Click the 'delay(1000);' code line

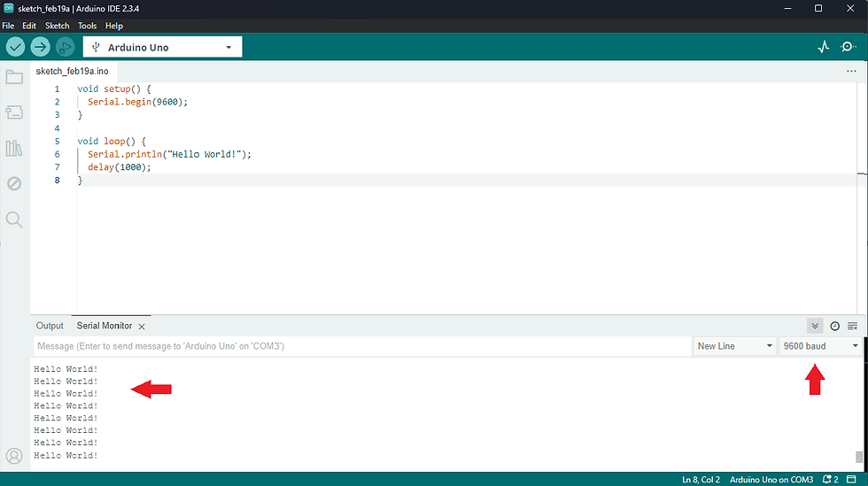(119, 167)
